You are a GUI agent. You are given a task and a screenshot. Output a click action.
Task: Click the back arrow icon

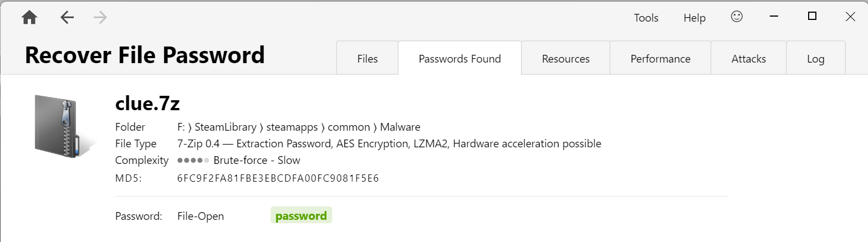point(67,18)
